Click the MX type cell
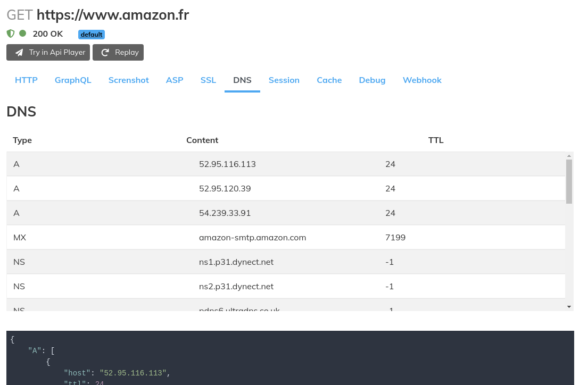Image resolution: width=588 pixels, height=385 pixels. point(20,238)
